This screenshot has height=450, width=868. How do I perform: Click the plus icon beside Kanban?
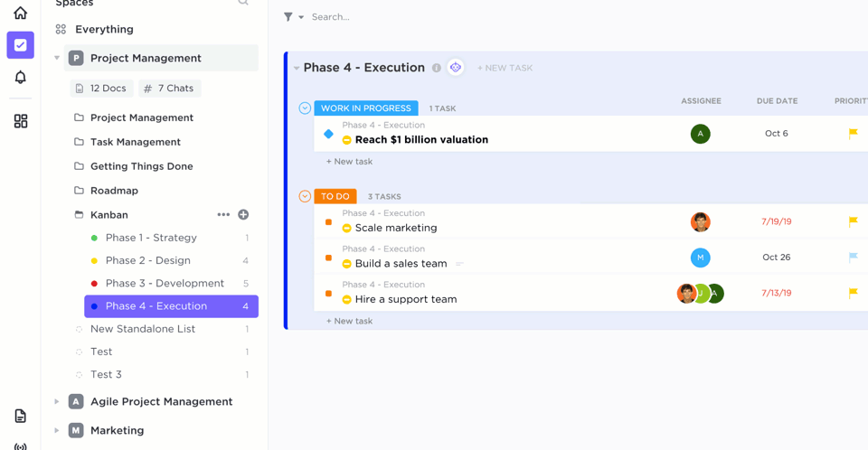click(x=243, y=215)
